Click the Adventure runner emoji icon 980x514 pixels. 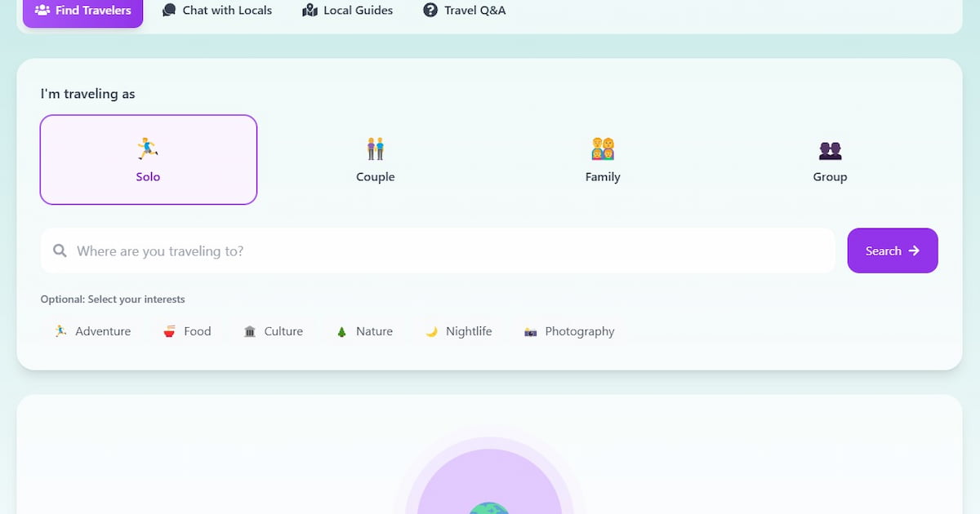[59, 330]
